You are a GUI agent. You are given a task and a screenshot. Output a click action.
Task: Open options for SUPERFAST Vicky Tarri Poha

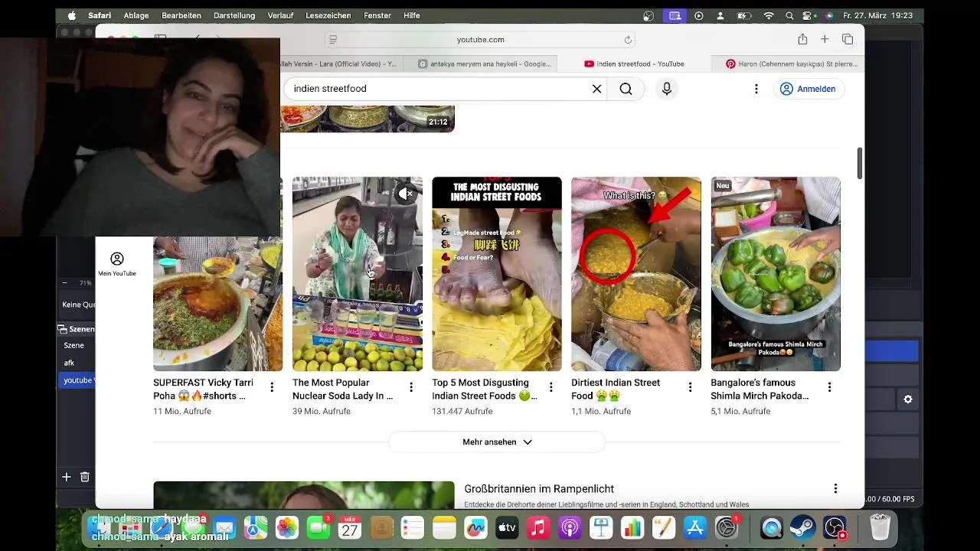pos(272,387)
